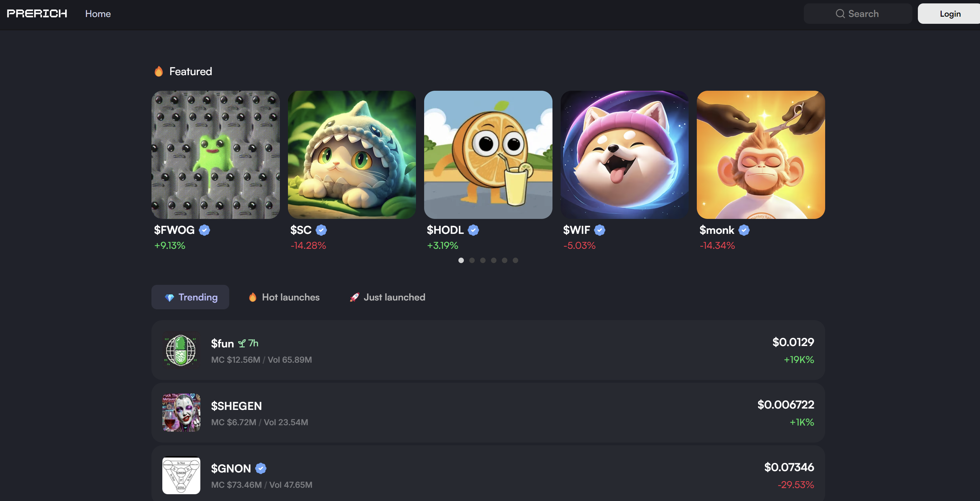
Task: Open the $WIF shiba featured thumbnail
Action: 624,155
